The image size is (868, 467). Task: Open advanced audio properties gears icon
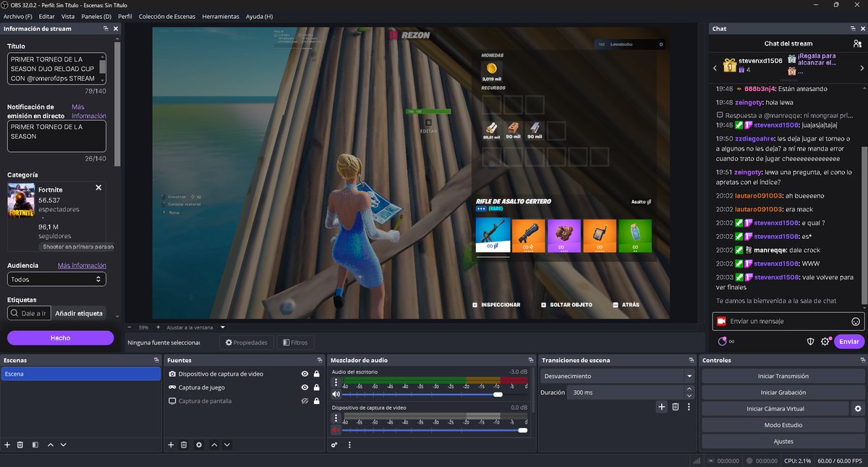tap(335, 445)
